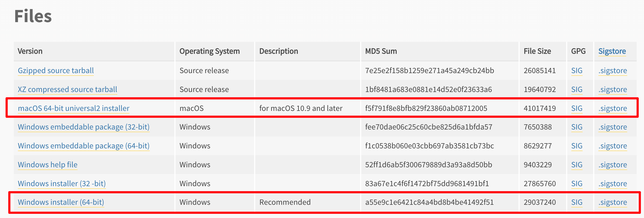Click .sigstore link for Windows installer (64-bit)
Screen dimensions: 644x218
613,202
